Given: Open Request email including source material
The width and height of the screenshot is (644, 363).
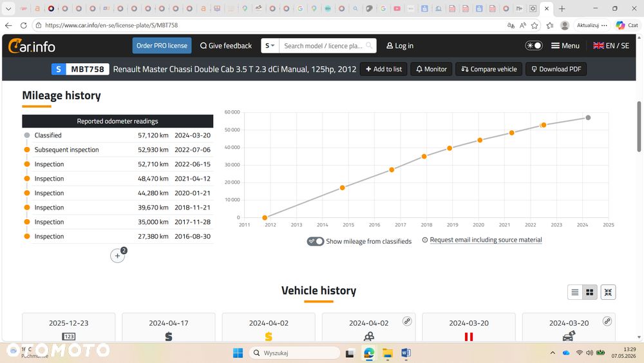Looking at the screenshot, I should pyautogui.click(x=486, y=240).
